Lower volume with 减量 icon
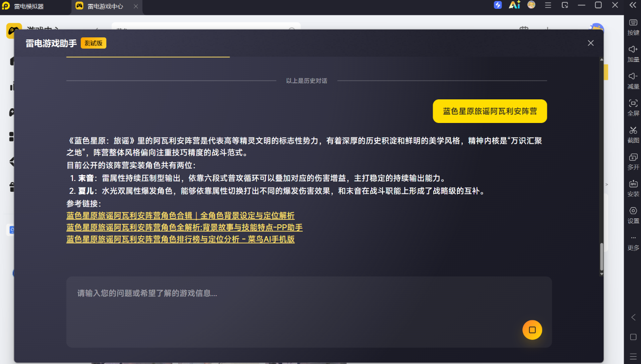Image resolution: width=641 pixels, height=364 pixels. point(633,81)
